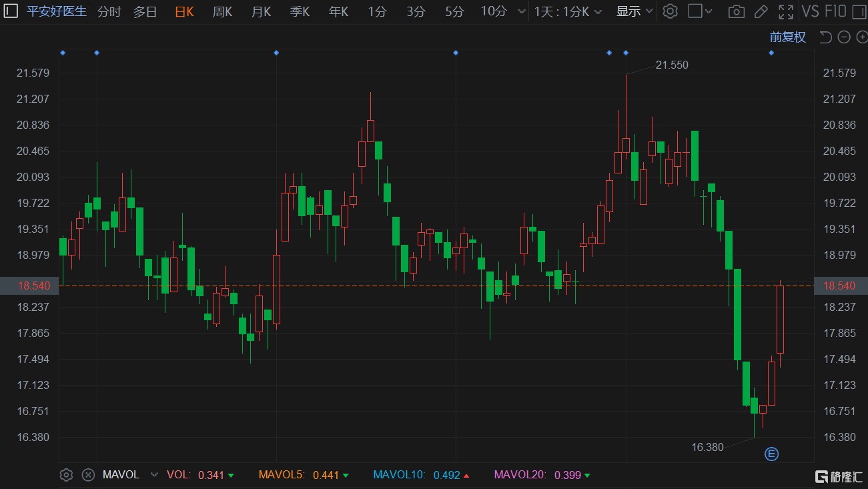
Task: Toggle VS comparison mode
Action: point(810,11)
